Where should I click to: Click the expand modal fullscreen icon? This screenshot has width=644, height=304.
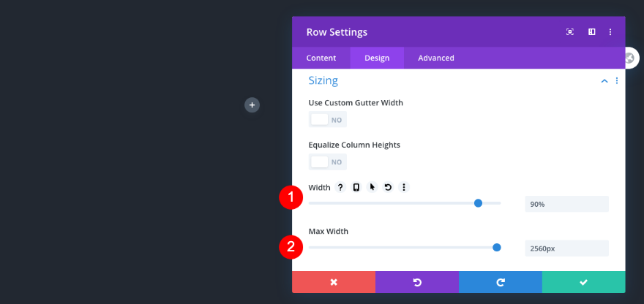(x=570, y=32)
